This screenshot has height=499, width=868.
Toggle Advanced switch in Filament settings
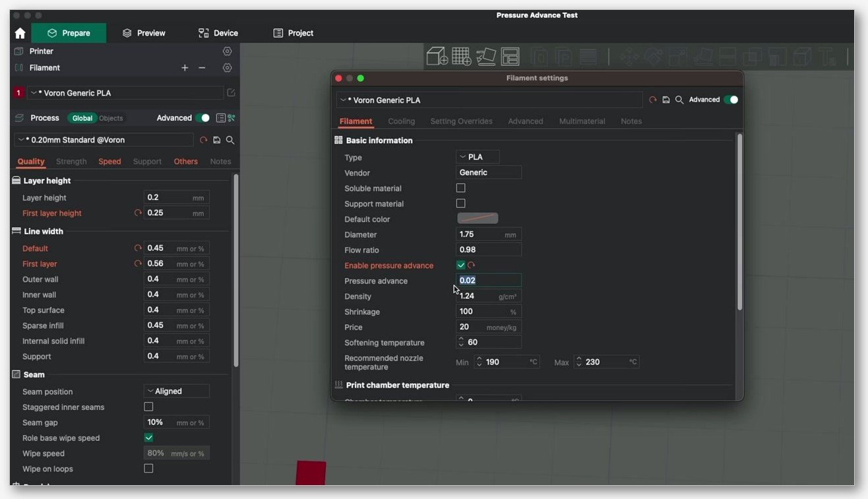click(x=731, y=100)
